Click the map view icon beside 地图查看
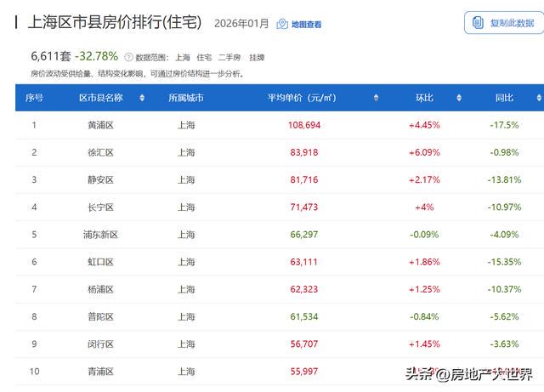Viewport: 544px width, 392px height. (x=282, y=25)
